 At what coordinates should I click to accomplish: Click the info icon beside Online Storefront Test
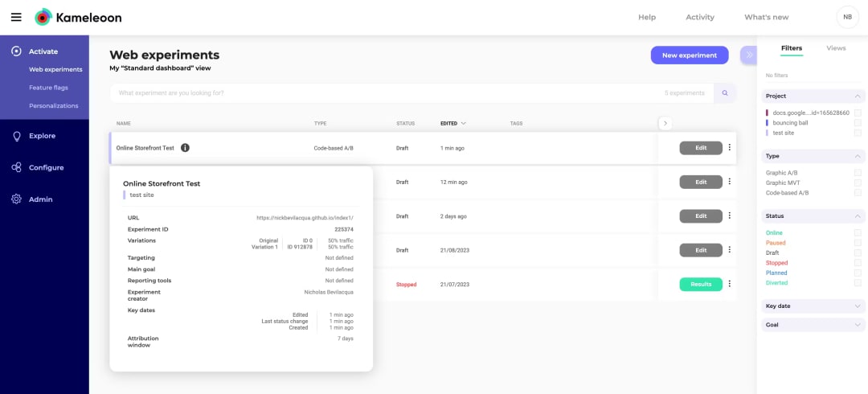click(185, 148)
